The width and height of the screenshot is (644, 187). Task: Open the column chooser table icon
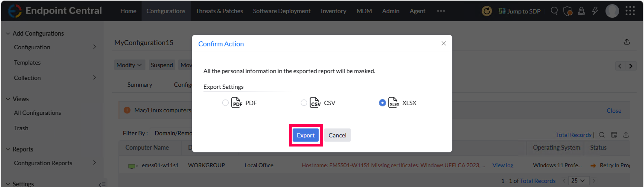[x=614, y=135]
